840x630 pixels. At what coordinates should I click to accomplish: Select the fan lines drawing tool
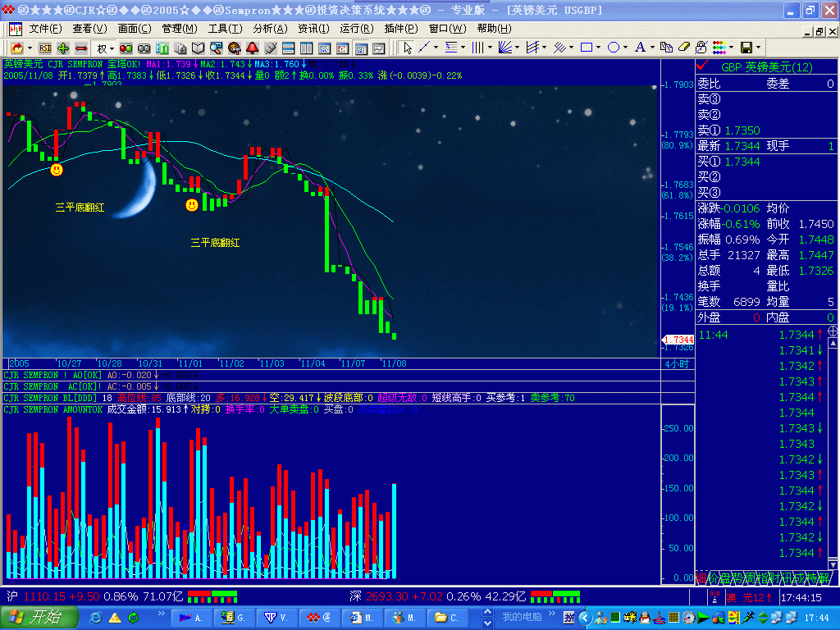point(504,48)
